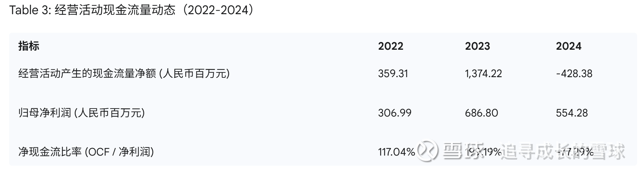
Task: Select the 1,374.22 cash flow value
Action: click(483, 73)
